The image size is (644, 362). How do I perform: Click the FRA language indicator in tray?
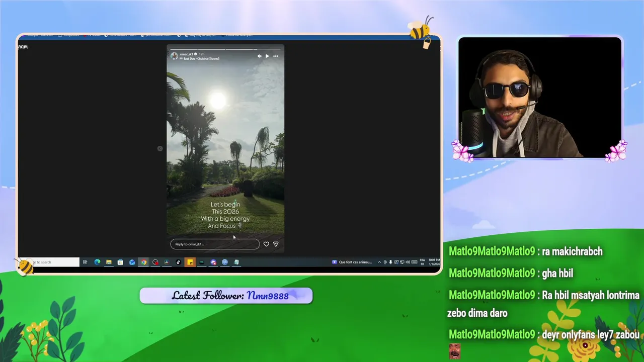point(422,262)
